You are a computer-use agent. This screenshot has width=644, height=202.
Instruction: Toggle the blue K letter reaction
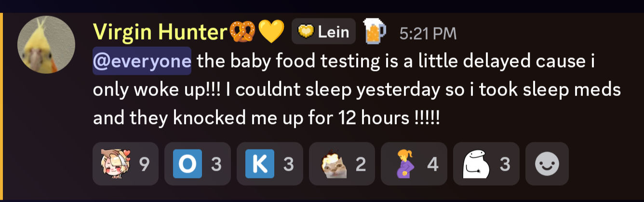(269, 164)
